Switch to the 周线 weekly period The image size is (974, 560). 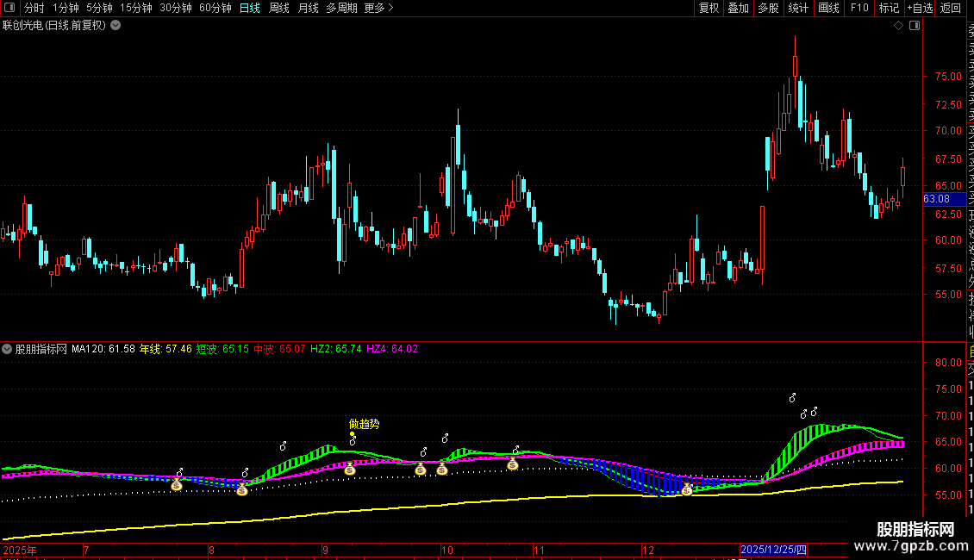coord(279,8)
